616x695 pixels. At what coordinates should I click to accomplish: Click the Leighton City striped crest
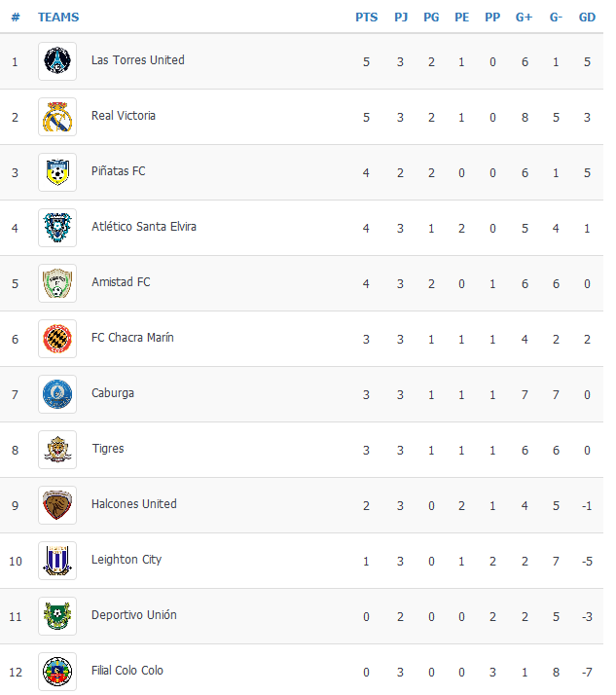[x=57, y=561]
